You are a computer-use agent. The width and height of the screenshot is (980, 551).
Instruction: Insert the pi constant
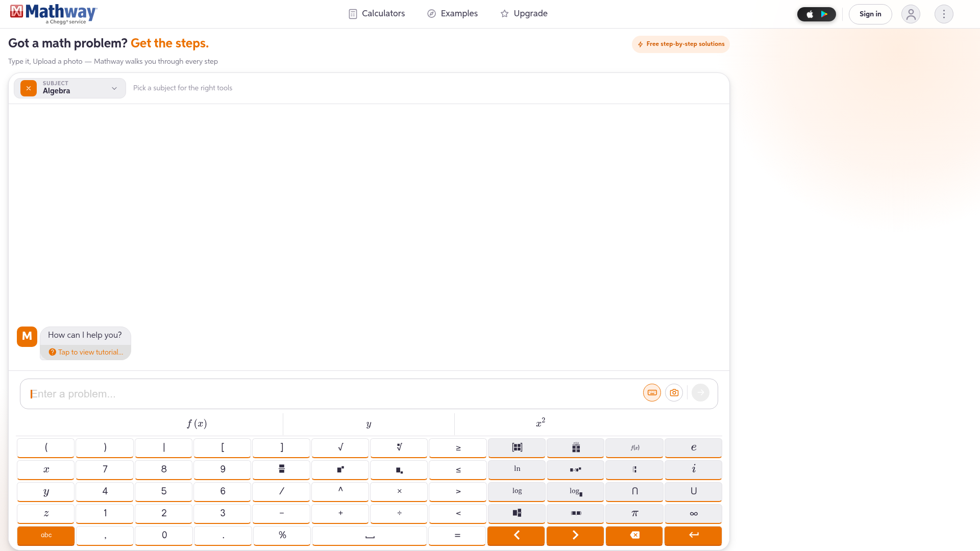coord(634,514)
